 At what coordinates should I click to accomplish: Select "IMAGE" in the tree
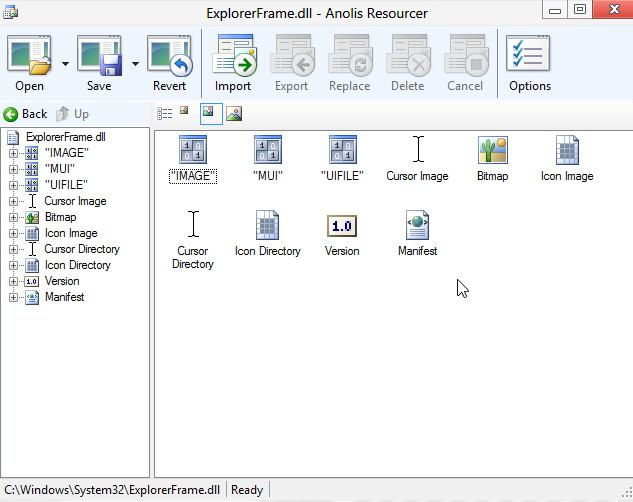(67, 153)
